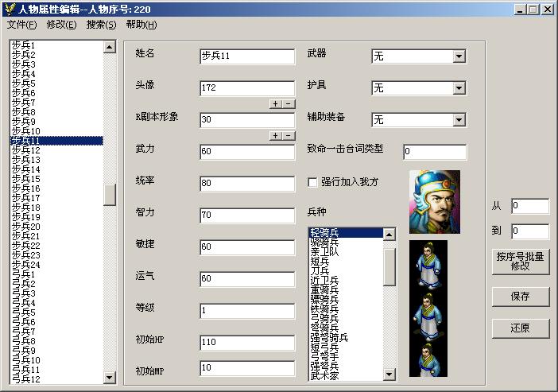
Task: Click the character list scrollbar thumb
Action: 110,195
